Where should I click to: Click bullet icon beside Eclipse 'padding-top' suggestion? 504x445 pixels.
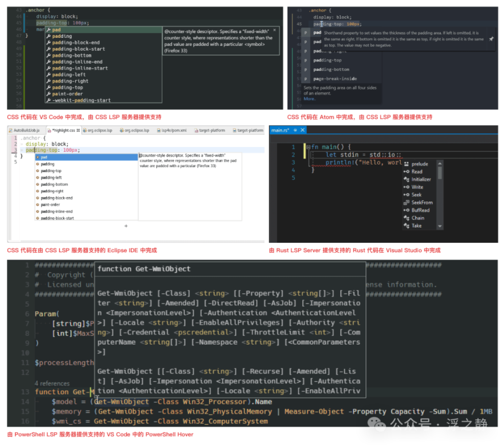(38, 171)
